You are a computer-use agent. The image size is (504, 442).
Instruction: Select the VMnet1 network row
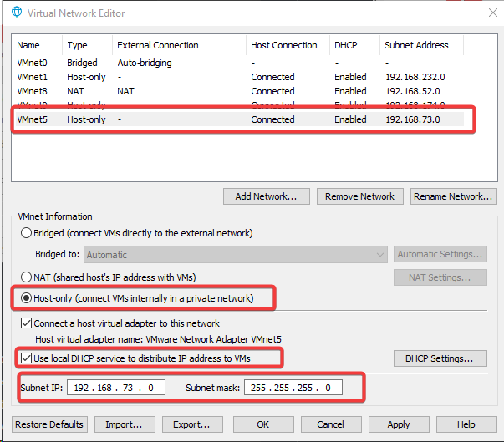(x=240, y=77)
